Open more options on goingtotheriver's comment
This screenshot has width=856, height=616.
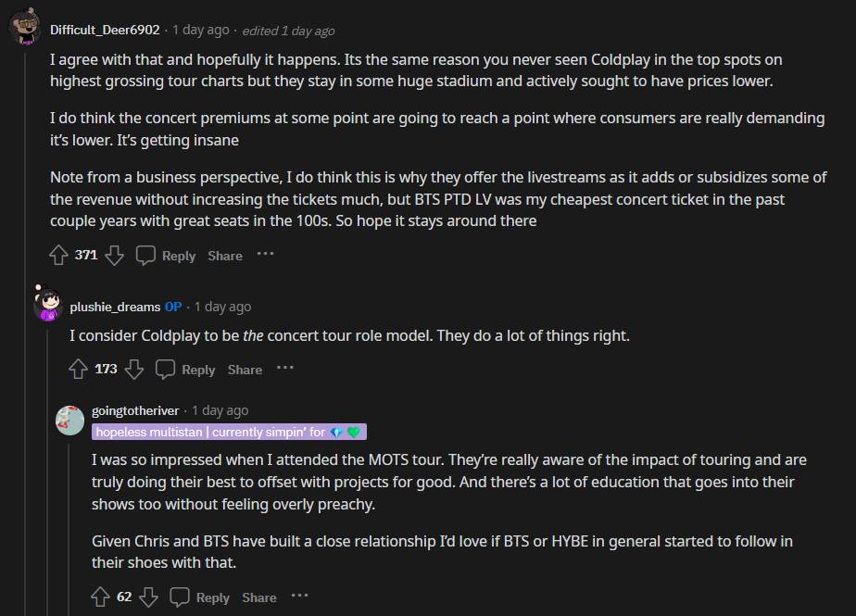click(300, 597)
